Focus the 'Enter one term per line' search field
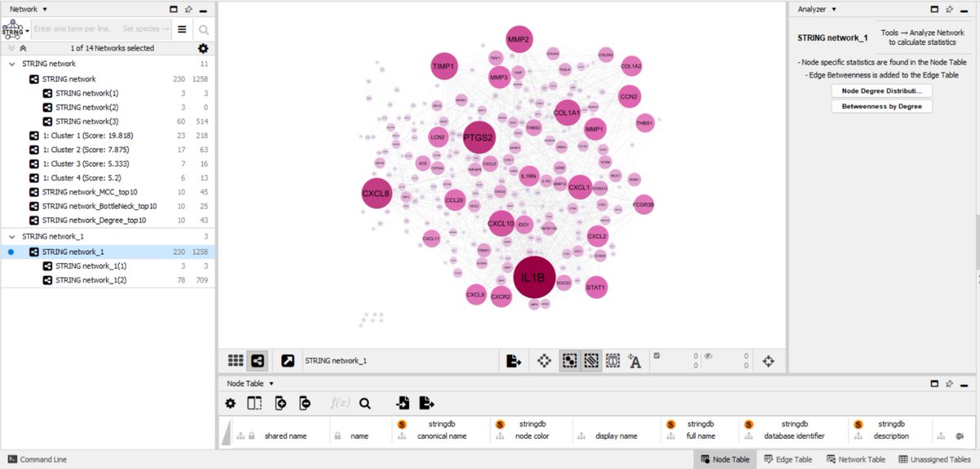 [100, 29]
